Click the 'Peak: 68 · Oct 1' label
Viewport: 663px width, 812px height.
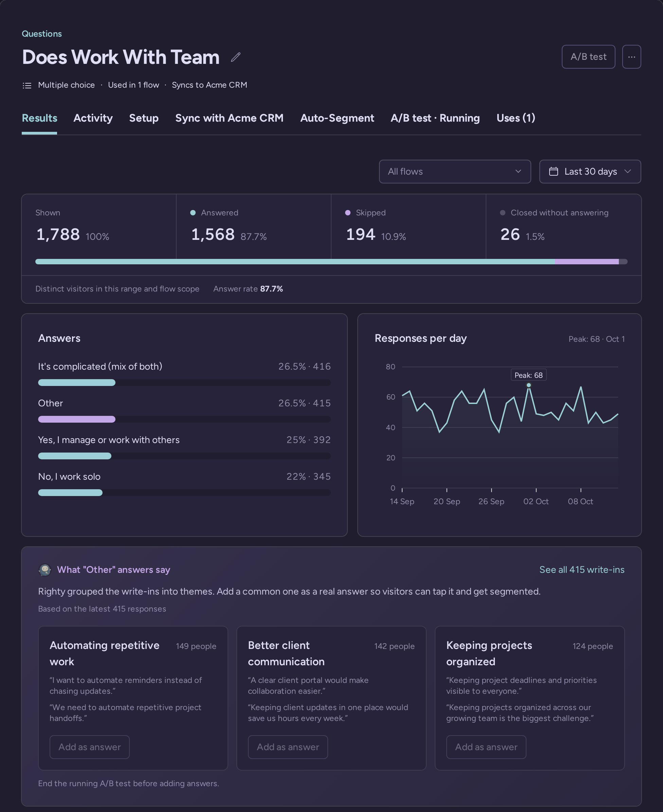596,339
